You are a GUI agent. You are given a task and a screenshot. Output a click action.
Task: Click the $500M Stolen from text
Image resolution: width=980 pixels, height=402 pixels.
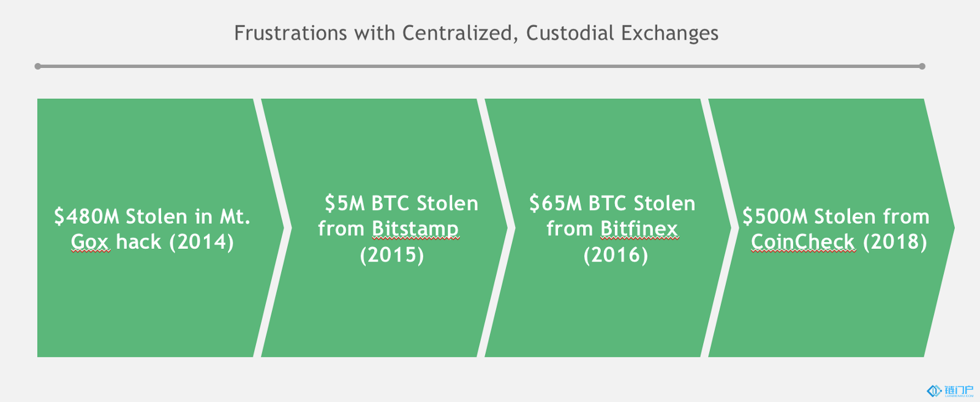(x=836, y=216)
